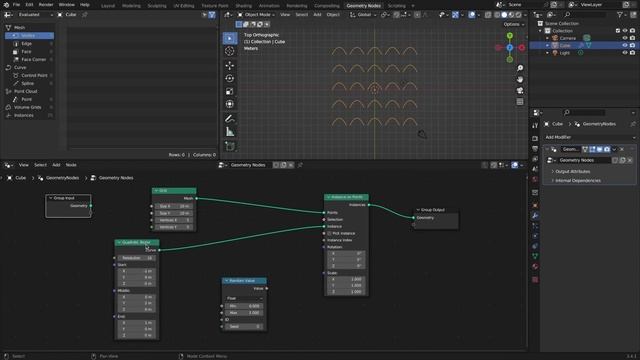Image resolution: width=640 pixels, height=360 pixels.
Task: Click Resolution field on Quadratic Bezier
Action: tap(137, 258)
